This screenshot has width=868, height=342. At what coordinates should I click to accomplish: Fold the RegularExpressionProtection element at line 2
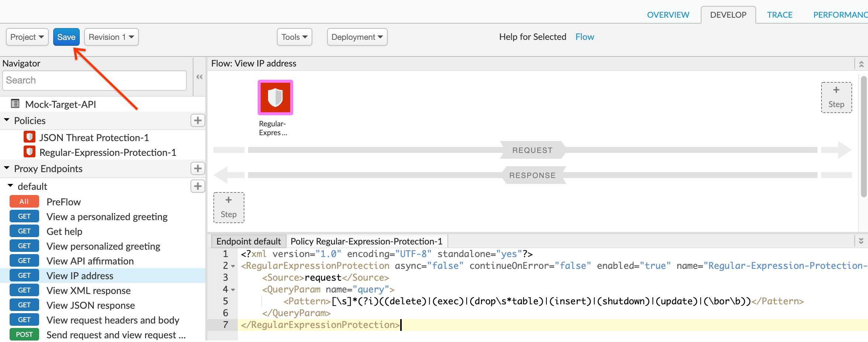pos(233,266)
